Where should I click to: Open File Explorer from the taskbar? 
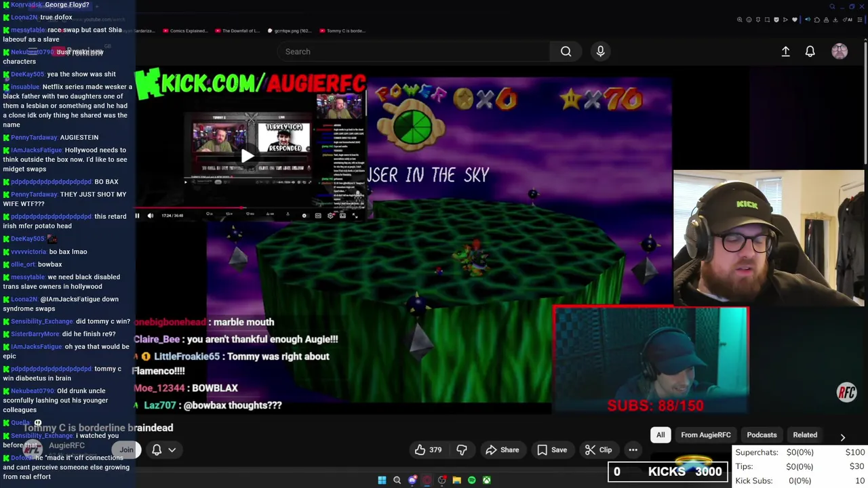tap(456, 481)
